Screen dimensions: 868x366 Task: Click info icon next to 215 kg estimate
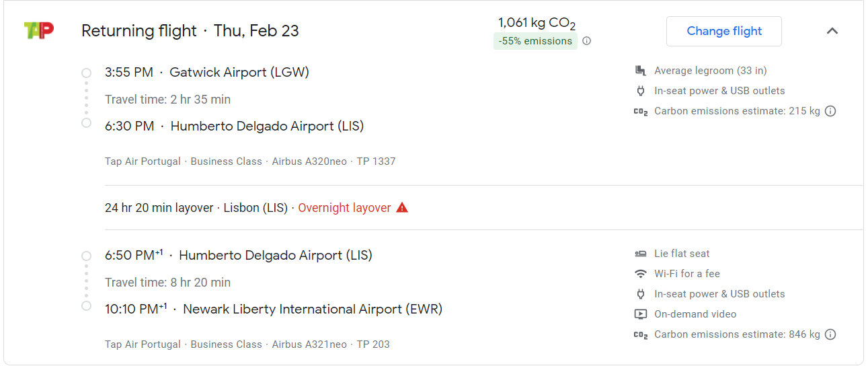click(830, 111)
